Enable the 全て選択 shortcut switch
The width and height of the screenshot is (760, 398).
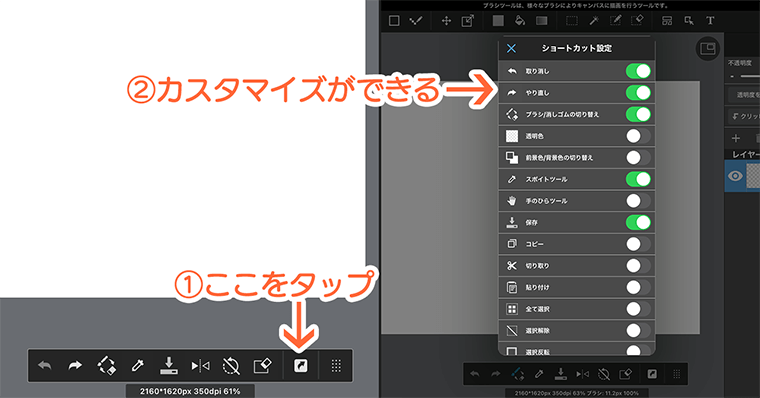638,309
